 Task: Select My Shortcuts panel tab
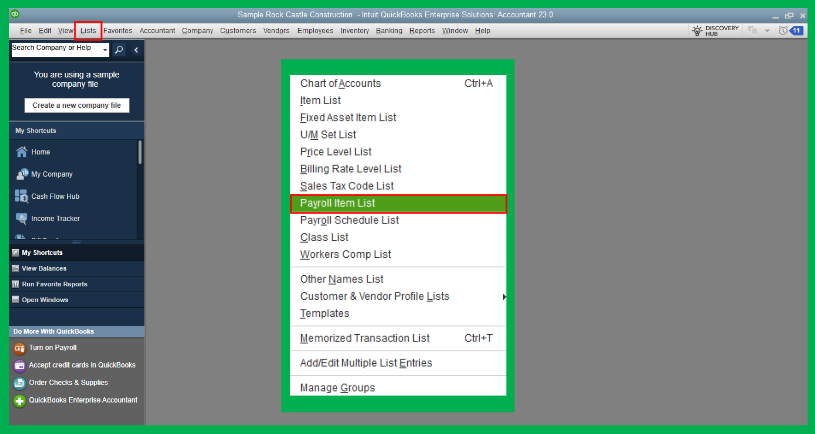click(76, 253)
